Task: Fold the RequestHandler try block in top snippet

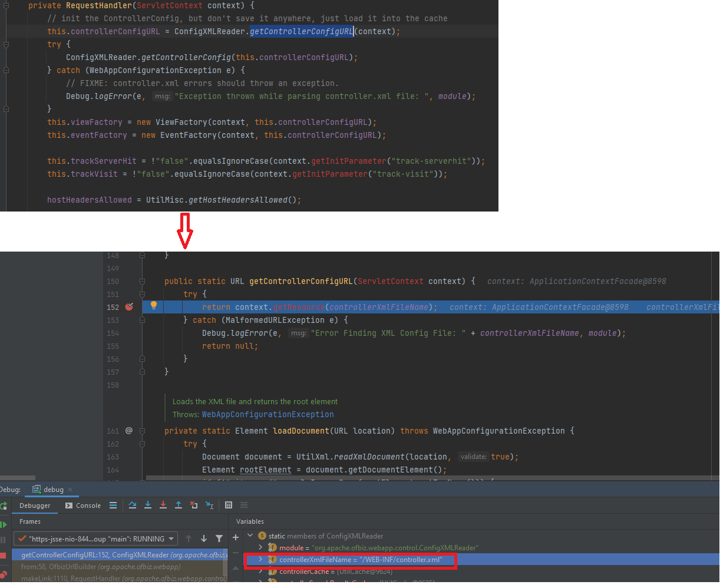Action: 6,44
